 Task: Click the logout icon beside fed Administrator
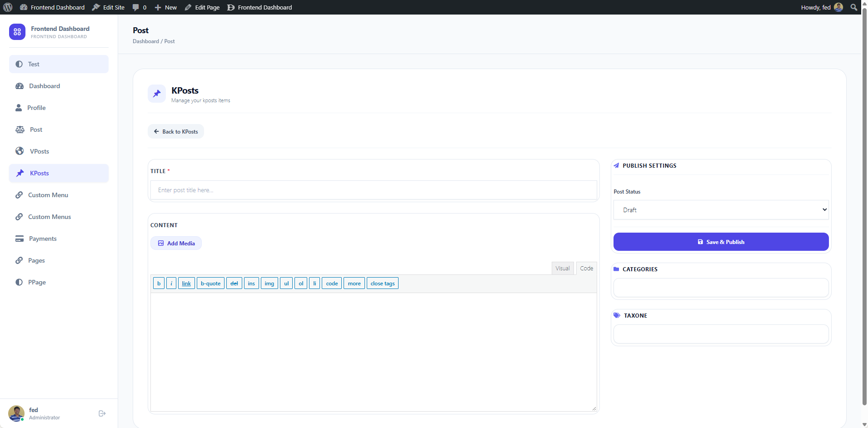(x=102, y=413)
